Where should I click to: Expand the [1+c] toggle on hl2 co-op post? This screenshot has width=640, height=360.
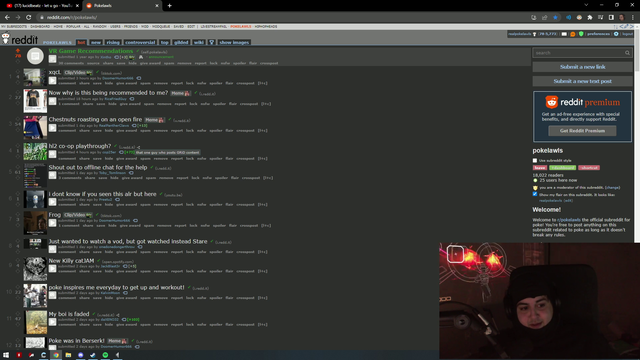point(262,158)
